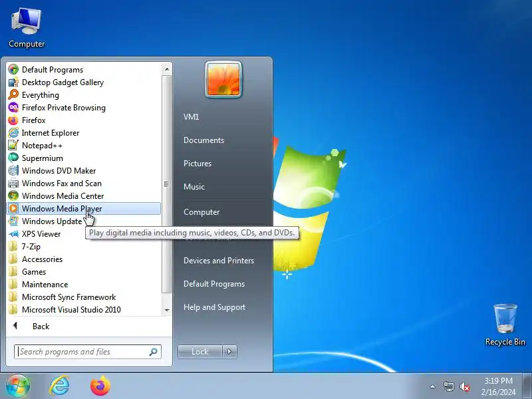Launch Firefox from the program list
The image size is (532, 399).
click(x=13, y=120)
